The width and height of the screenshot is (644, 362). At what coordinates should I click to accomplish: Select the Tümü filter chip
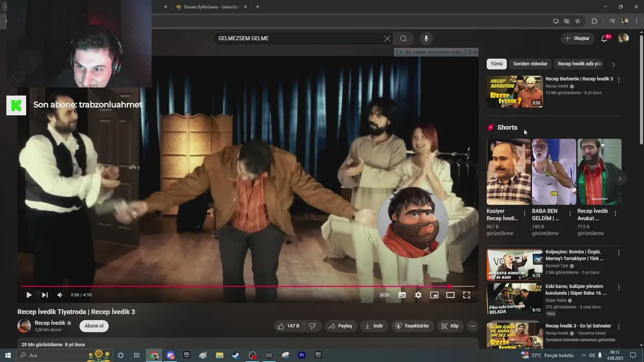(497, 64)
